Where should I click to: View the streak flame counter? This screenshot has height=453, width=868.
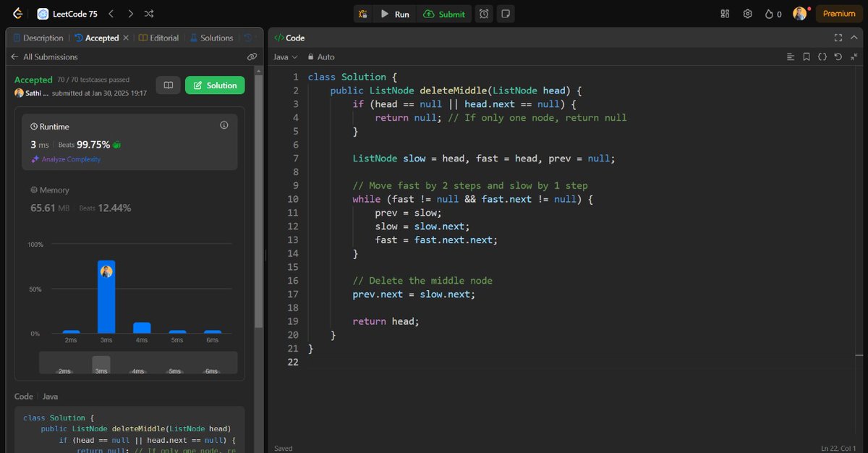click(x=773, y=14)
